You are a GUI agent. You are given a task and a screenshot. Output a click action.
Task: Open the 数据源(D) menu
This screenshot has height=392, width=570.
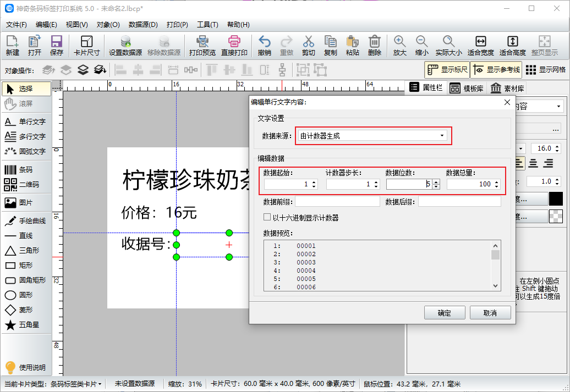[x=143, y=25]
